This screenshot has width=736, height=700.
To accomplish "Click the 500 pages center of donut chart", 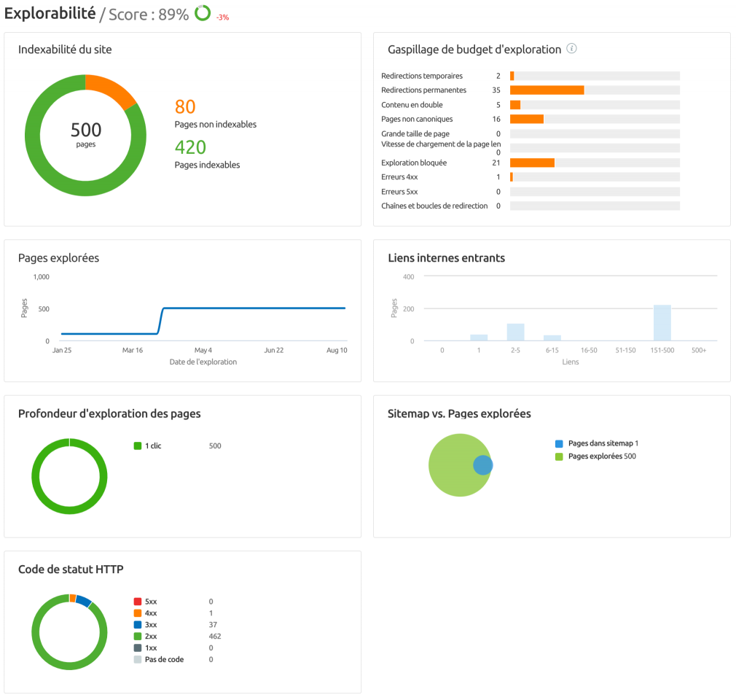I will 86,134.
